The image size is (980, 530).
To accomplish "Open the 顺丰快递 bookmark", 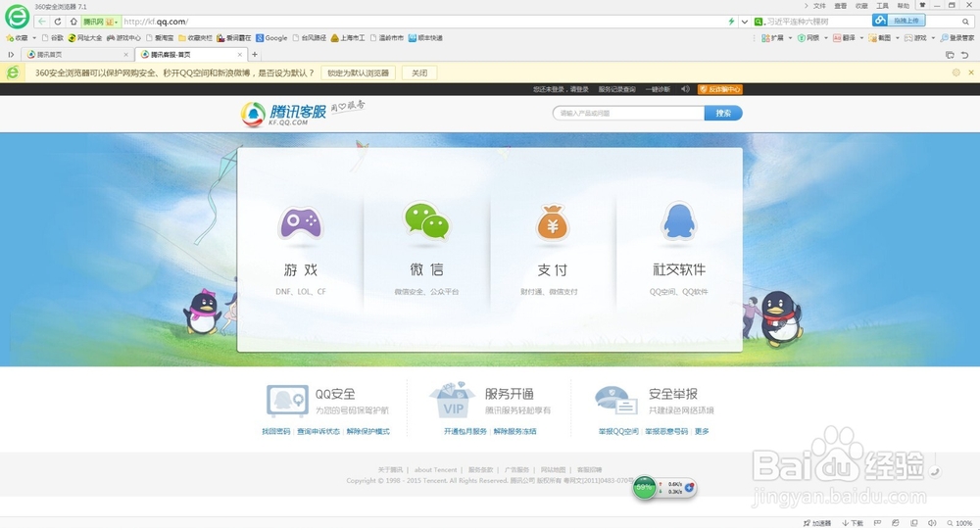I will pos(425,38).
